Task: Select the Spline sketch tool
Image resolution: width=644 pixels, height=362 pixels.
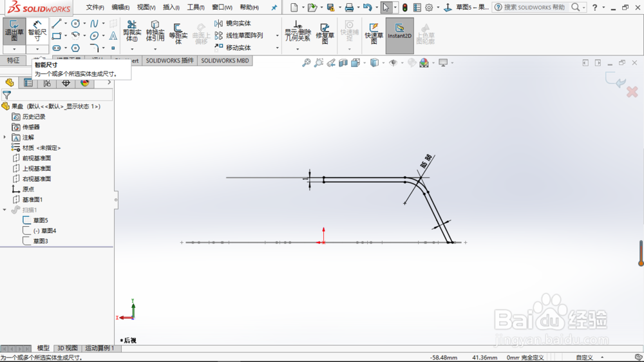Action: 94,23
